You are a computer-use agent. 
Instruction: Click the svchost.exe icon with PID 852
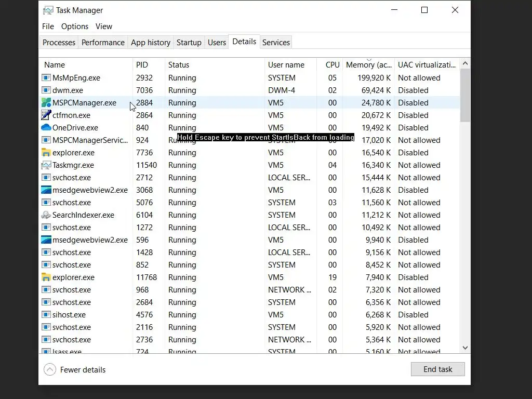pos(46,265)
